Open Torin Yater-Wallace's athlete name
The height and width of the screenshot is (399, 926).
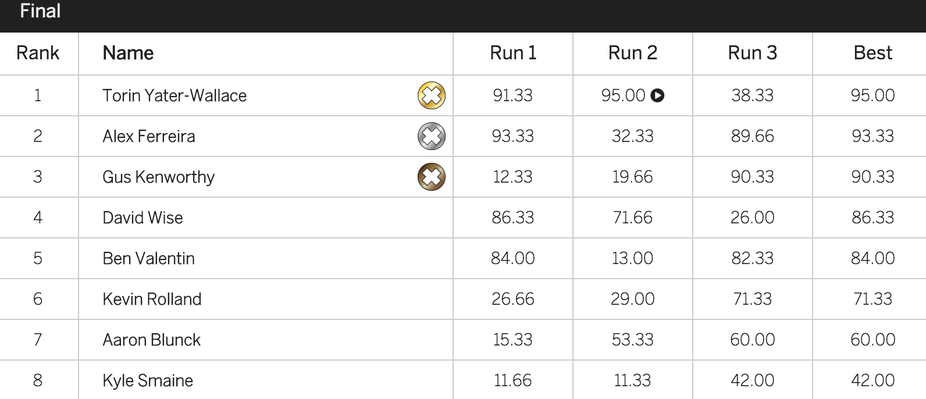click(175, 96)
